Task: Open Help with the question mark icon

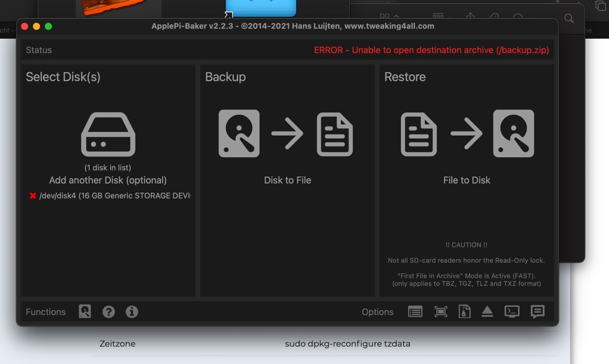Action: point(108,312)
